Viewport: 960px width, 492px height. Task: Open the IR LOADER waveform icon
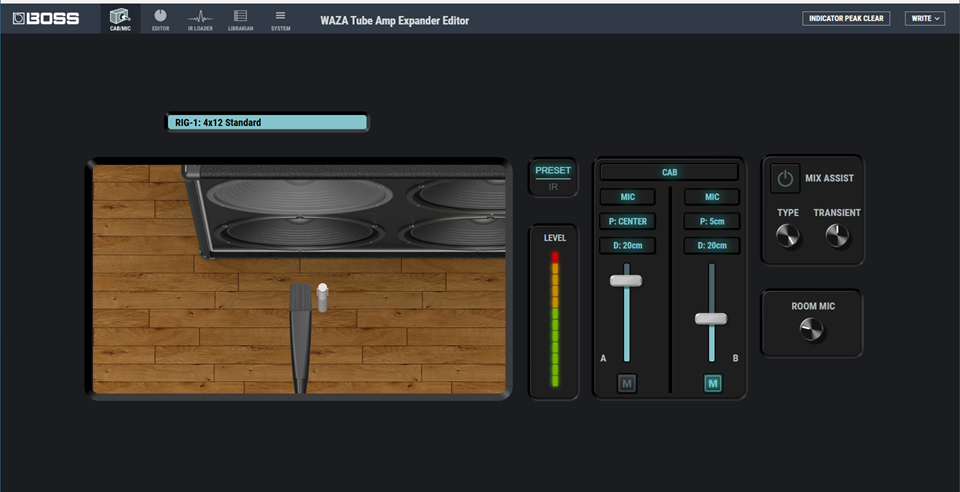tap(200, 19)
